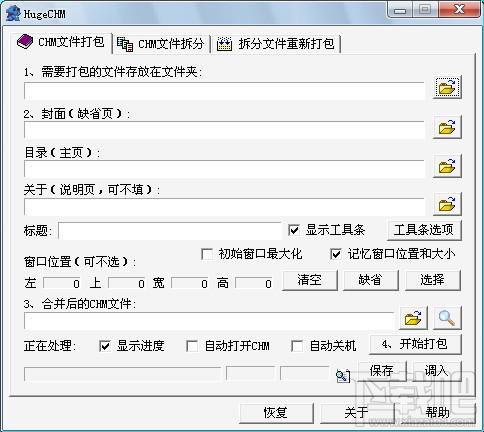Browse for folder containing files to pack
Viewport: 484px width, 432px height.
447,87
